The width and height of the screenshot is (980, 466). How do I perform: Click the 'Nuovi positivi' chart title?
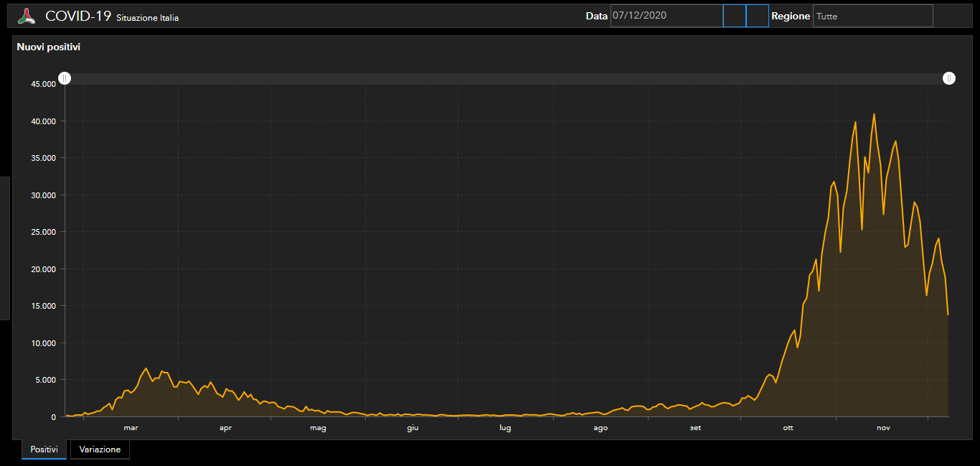[49, 47]
